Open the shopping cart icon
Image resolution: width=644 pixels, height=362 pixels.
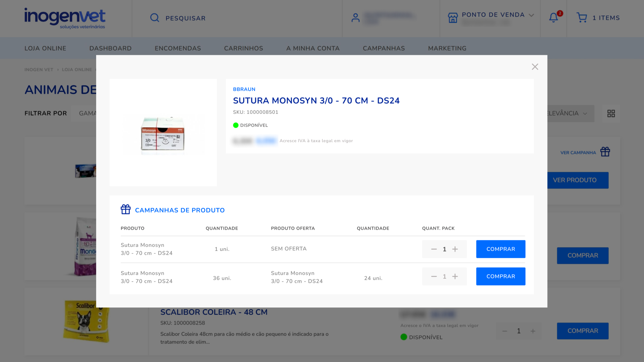582,18
